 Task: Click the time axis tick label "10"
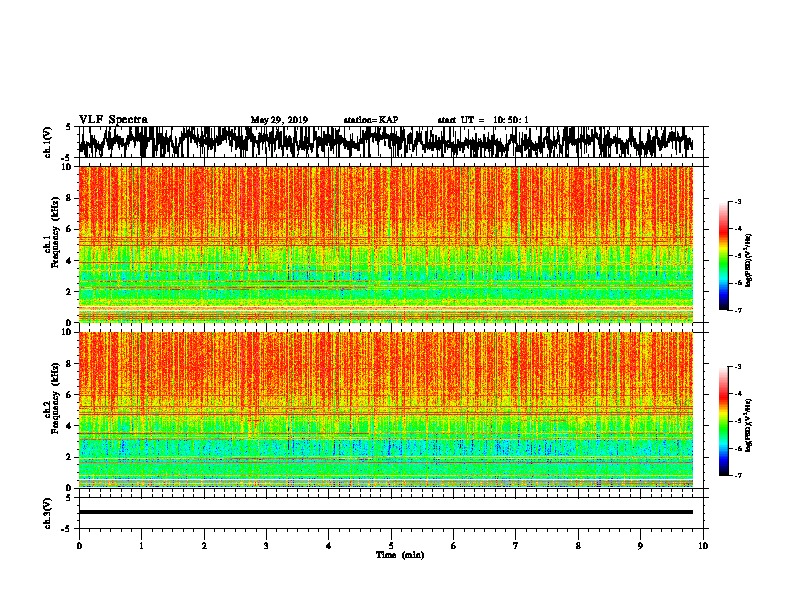tap(703, 546)
